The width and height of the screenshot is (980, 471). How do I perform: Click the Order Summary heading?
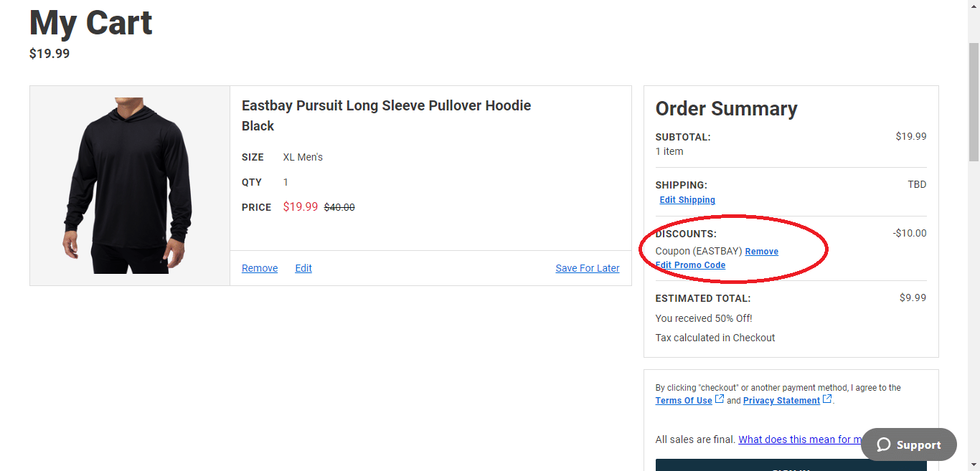point(726,109)
